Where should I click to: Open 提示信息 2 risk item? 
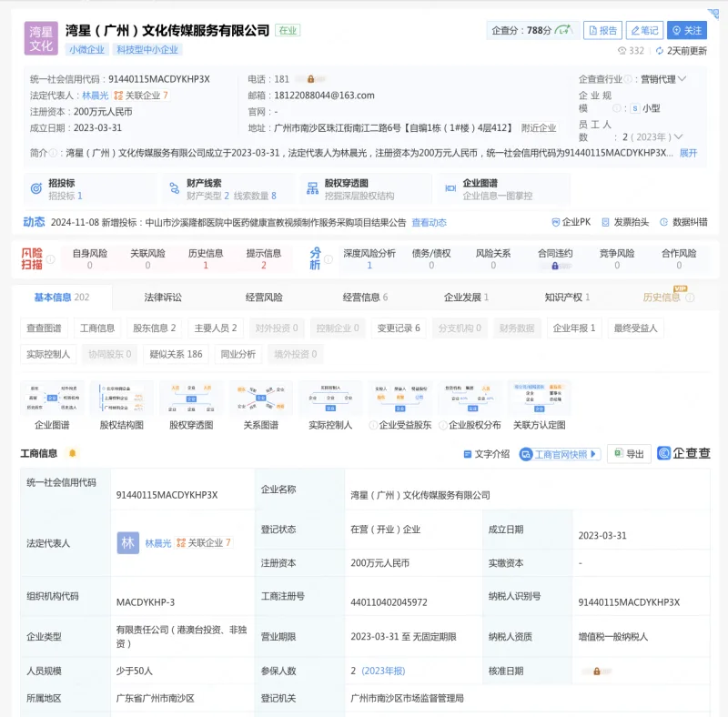264,259
